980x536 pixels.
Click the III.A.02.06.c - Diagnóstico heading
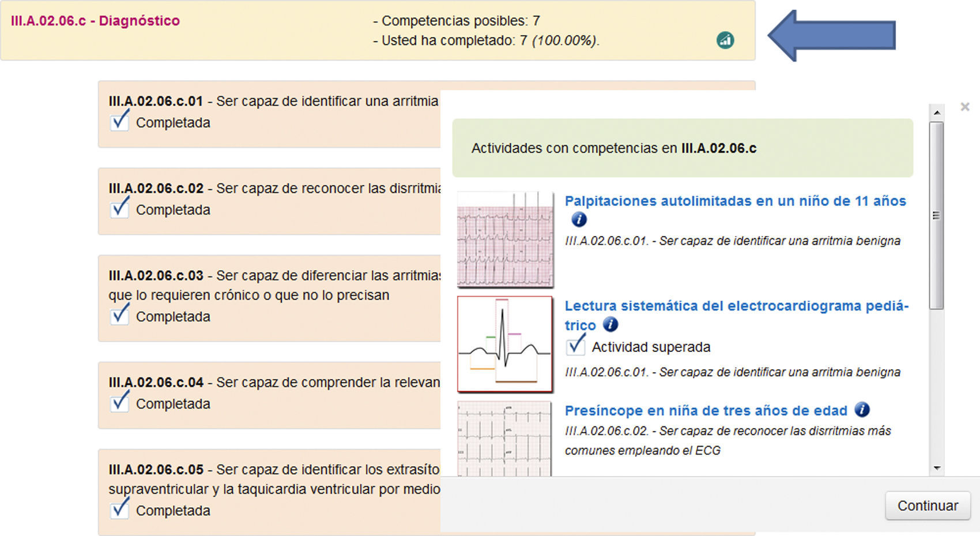click(95, 21)
